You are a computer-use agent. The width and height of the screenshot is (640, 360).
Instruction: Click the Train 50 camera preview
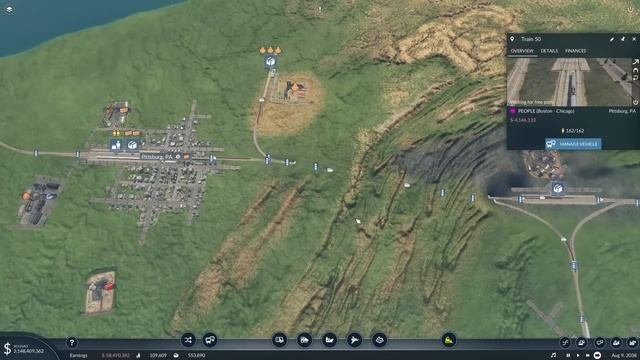pyautogui.click(x=569, y=82)
